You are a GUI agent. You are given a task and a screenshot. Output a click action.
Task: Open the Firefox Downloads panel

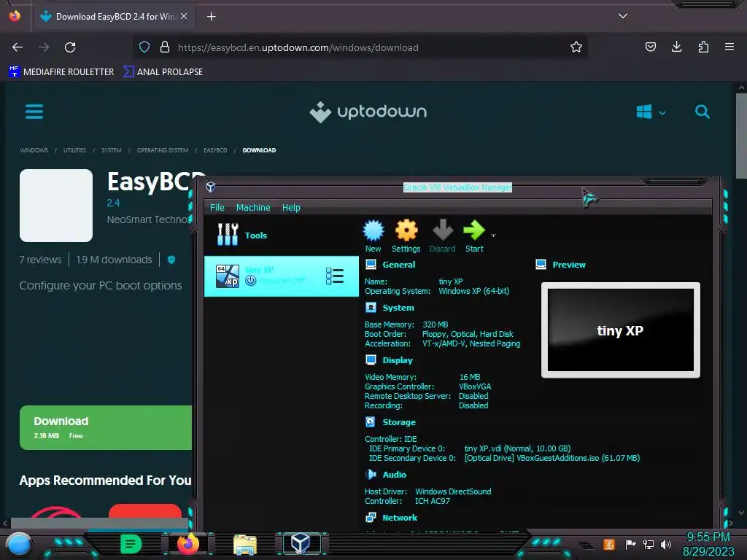pyautogui.click(x=676, y=47)
